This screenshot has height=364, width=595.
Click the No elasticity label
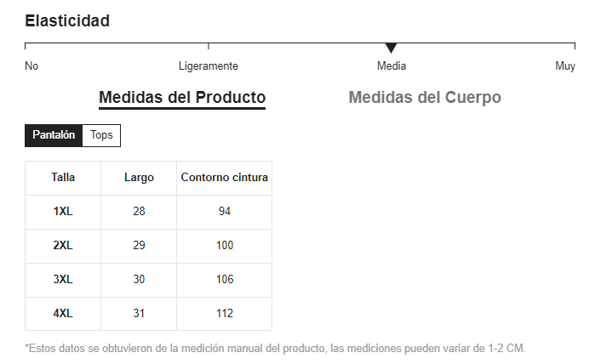31,66
